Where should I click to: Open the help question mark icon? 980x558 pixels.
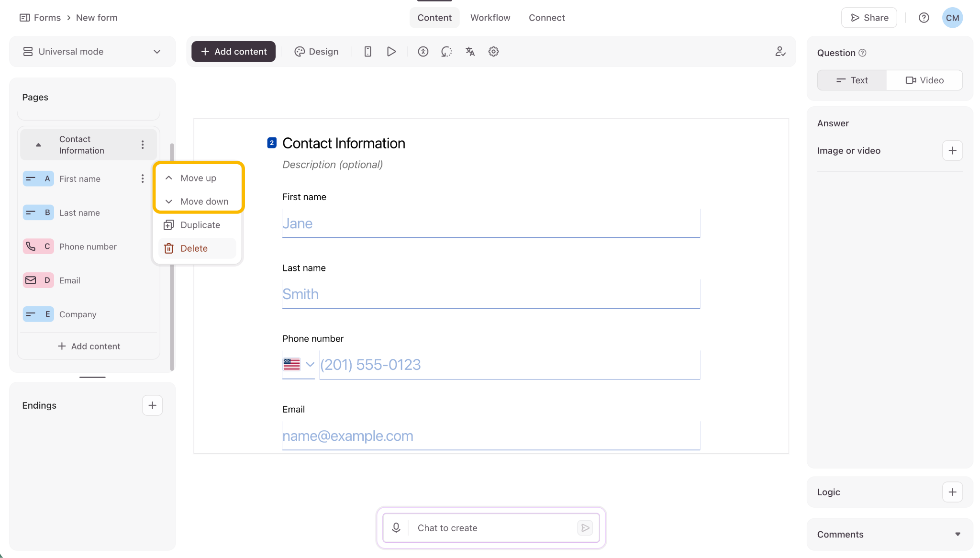pos(924,18)
